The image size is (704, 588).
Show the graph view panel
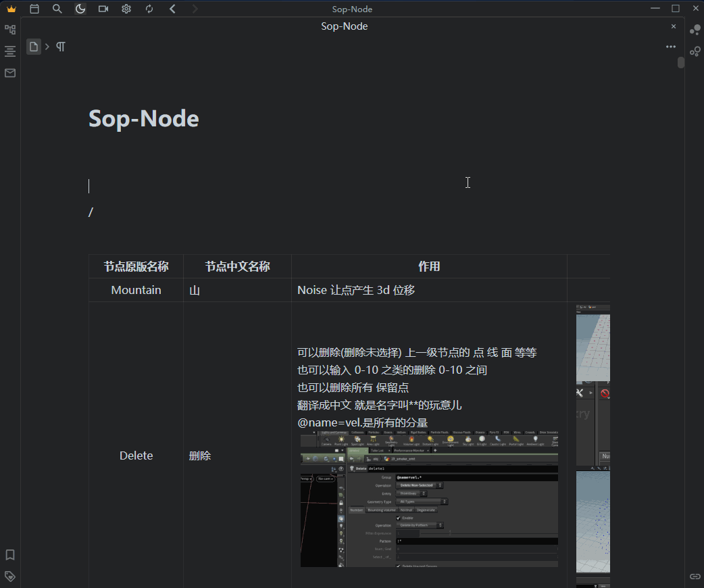click(695, 30)
